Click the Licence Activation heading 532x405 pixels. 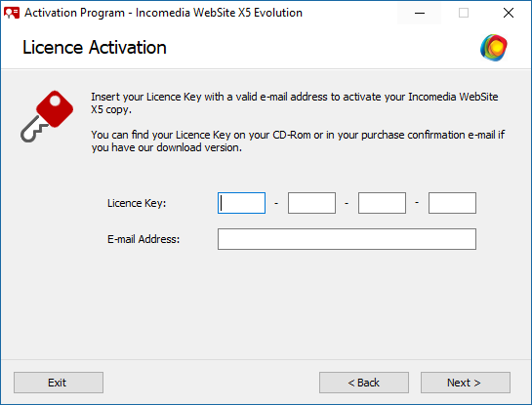(95, 48)
